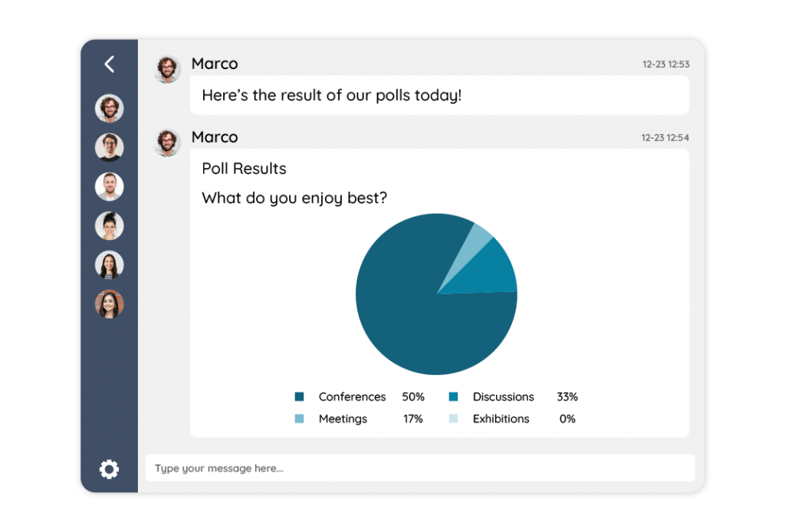The width and height of the screenshot is (785, 532).
Task: Click the Meetings color swatch in the legend
Action: click(300, 419)
